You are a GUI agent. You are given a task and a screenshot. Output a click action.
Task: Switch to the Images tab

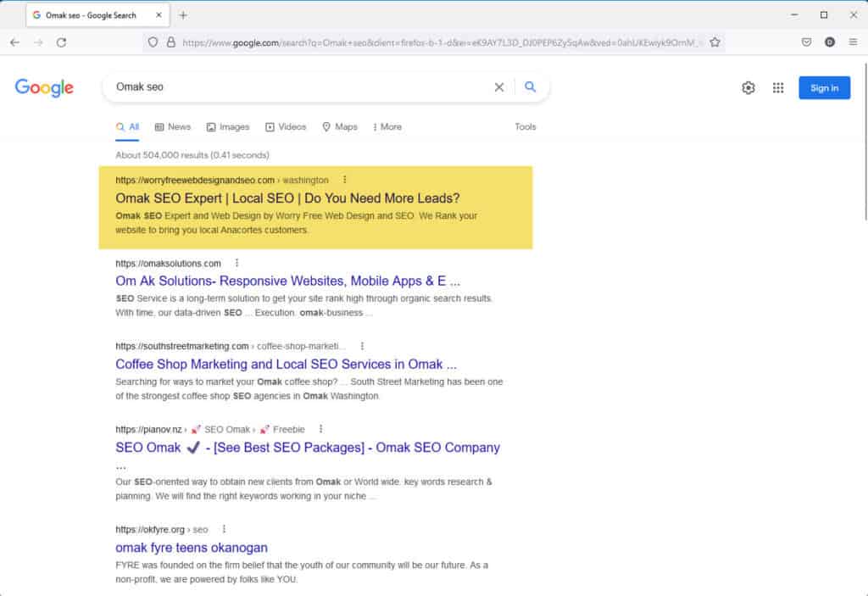(x=228, y=127)
